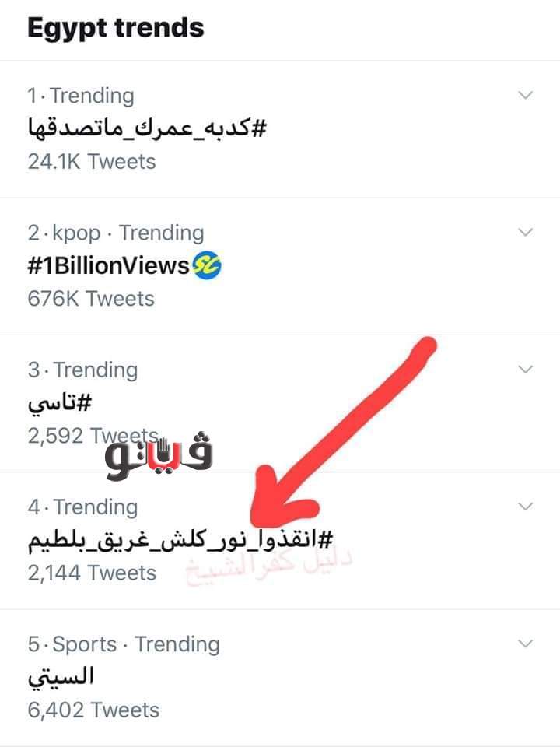Open chevron menu on the Sports trend
The width and height of the screenshot is (560, 747).
(526, 644)
